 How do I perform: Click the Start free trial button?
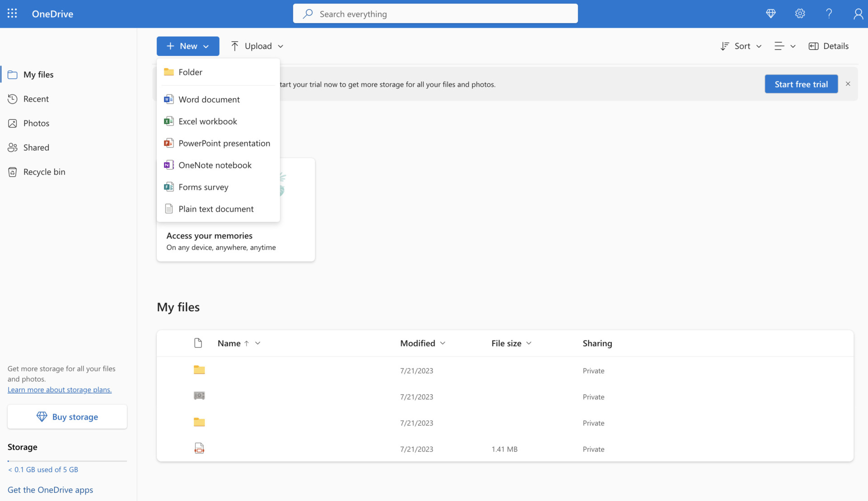coord(801,84)
